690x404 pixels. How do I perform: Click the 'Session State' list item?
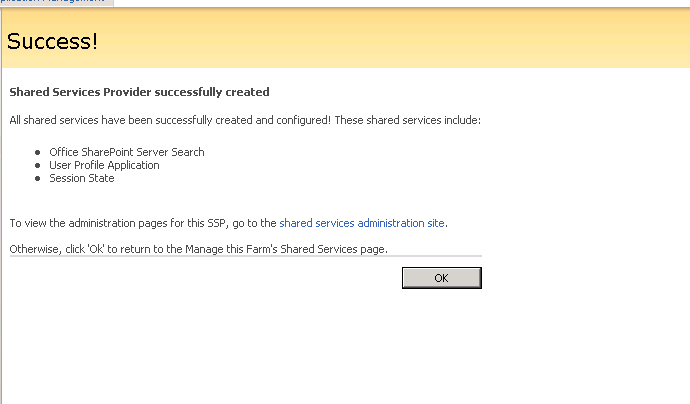point(82,178)
